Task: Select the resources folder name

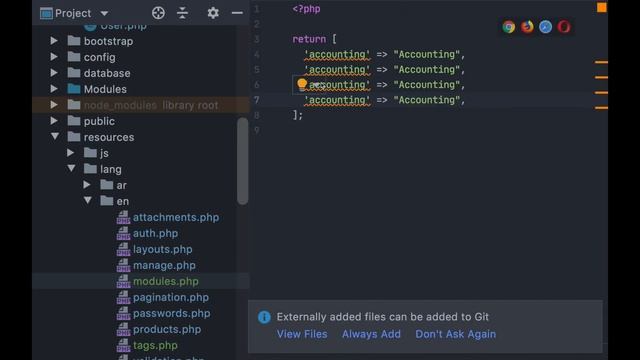Action: 109,137
